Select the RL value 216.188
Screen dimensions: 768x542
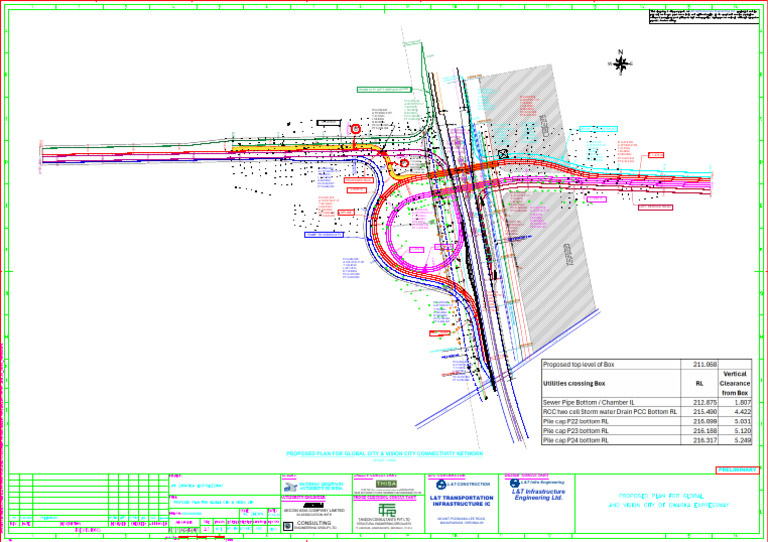pos(705,431)
